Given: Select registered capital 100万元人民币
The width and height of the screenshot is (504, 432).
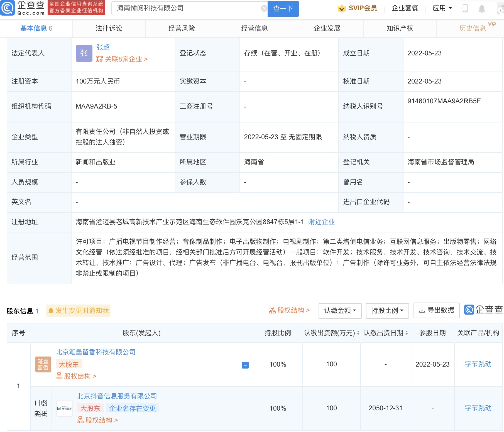Looking at the screenshot, I should [x=98, y=81].
